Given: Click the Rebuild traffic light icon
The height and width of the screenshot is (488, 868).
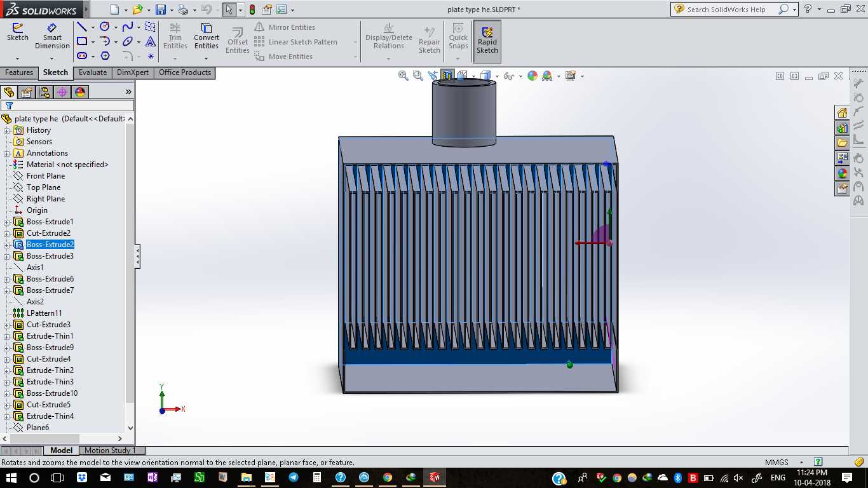Looking at the screenshot, I should click(252, 10).
